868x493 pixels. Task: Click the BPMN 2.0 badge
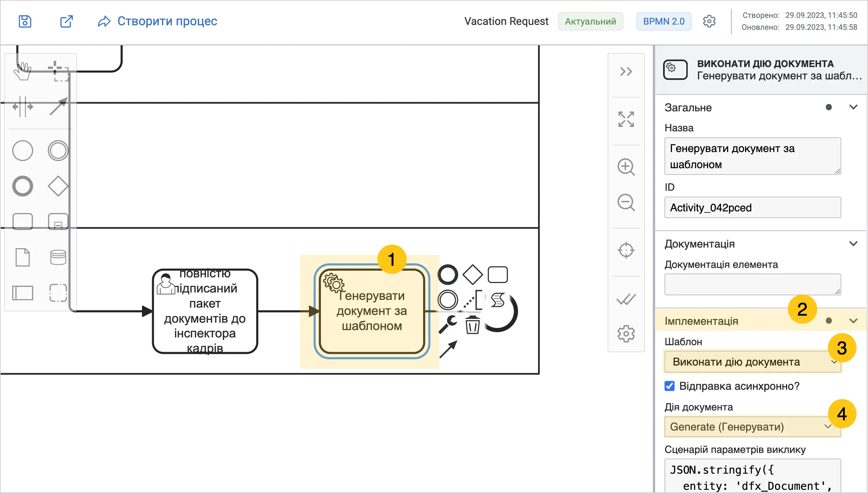point(663,21)
